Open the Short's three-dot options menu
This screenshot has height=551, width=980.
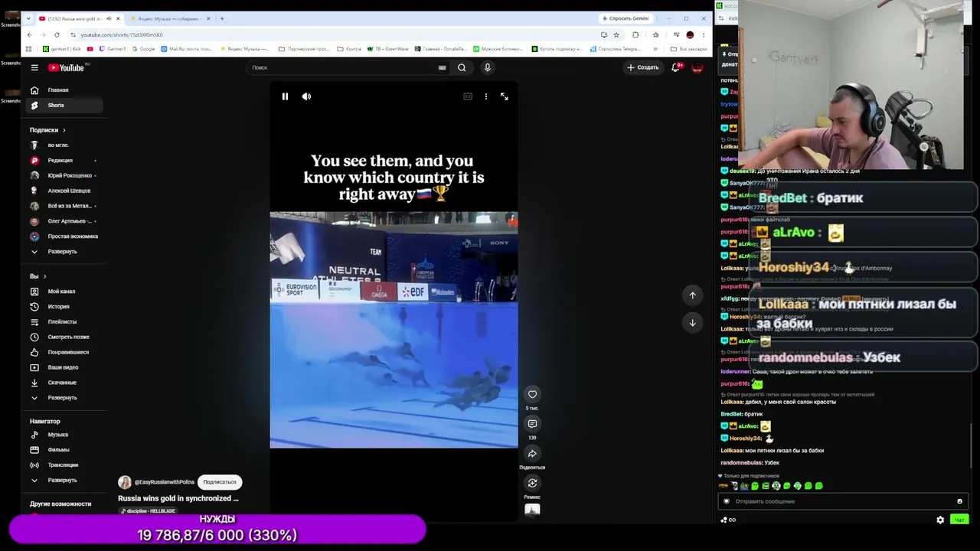coord(485,96)
